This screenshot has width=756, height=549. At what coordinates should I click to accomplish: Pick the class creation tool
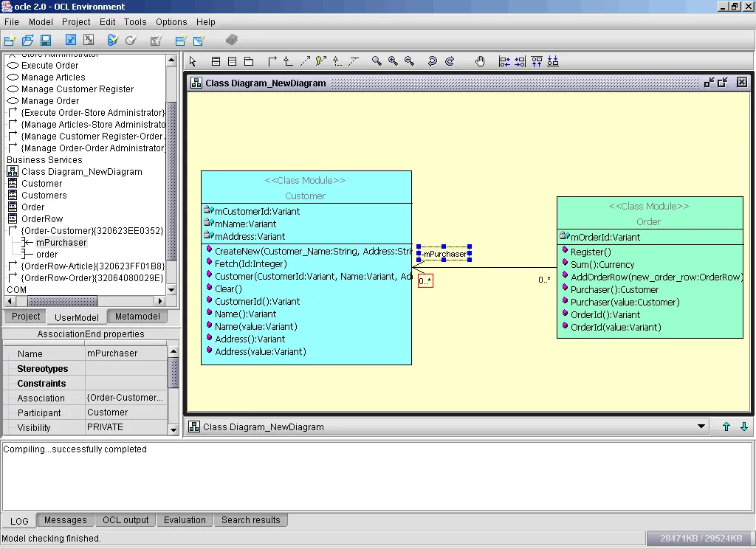(216, 61)
